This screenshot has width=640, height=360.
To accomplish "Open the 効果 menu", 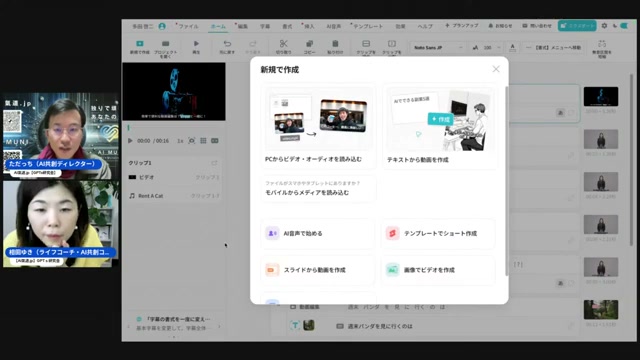I will point(400,26).
